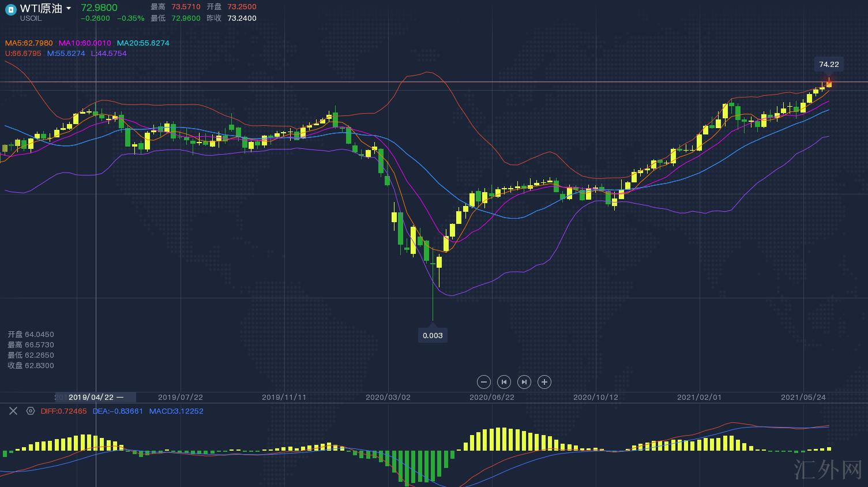Open MACD indicator settings hexagon icon
868x487 pixels.
click(31, 411)
